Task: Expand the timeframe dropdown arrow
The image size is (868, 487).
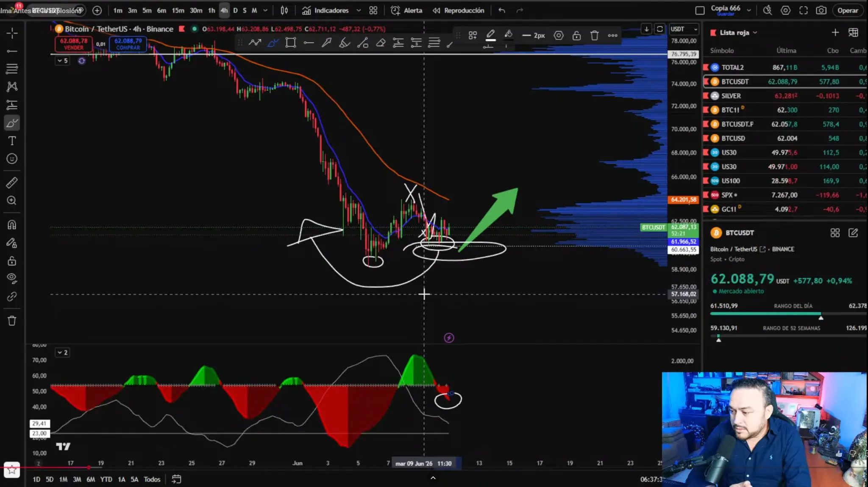Action: 265,10
